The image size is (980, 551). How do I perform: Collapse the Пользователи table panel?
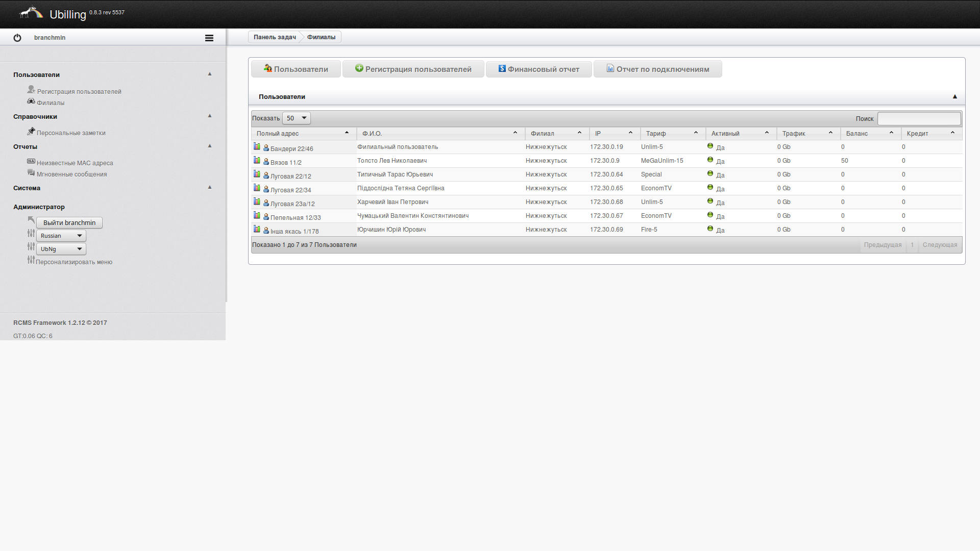(954, 96)
